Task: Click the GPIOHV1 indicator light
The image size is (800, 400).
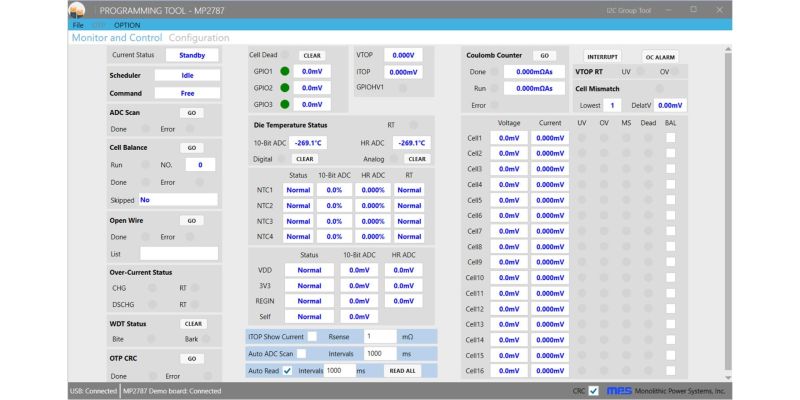Action: pyautogui.click(x=403, y=88)
